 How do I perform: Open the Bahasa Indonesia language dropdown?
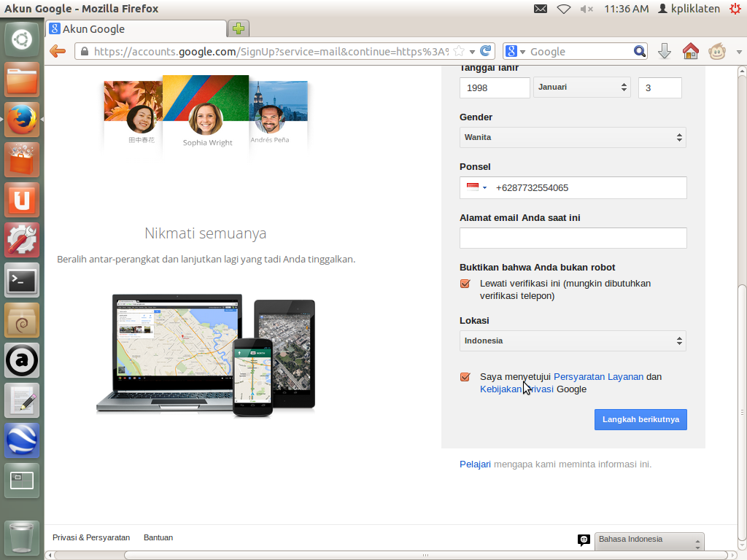coord(649,541)
